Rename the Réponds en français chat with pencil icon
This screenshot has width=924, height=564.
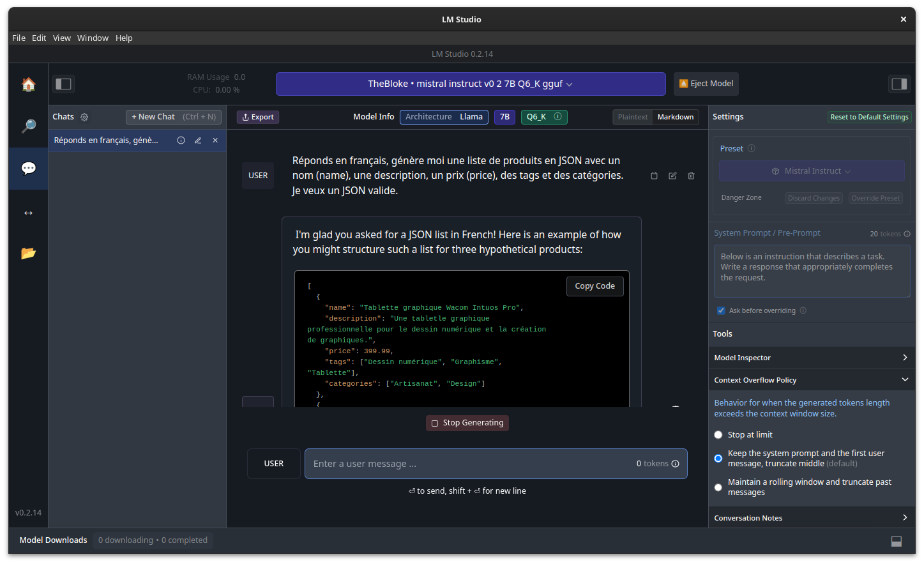click(x=198, y=141)
